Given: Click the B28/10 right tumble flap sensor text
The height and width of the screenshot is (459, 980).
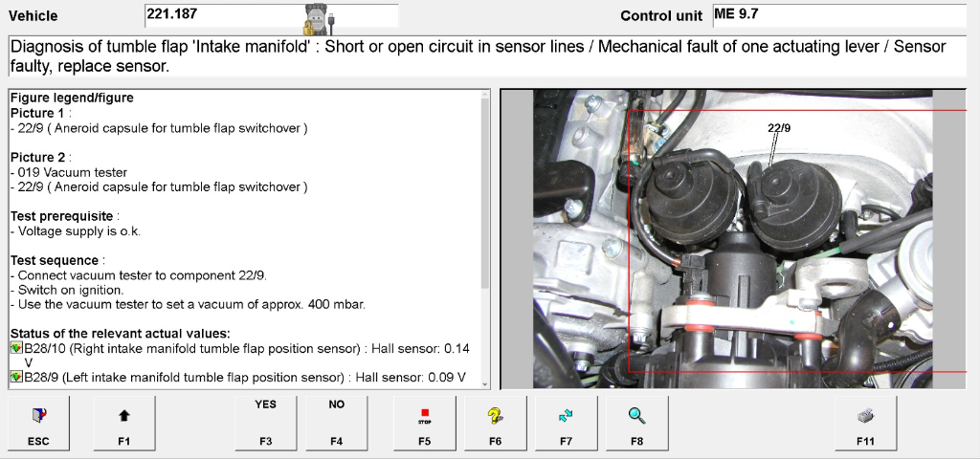Looking at the screenshot, I should tap(247, 356).
